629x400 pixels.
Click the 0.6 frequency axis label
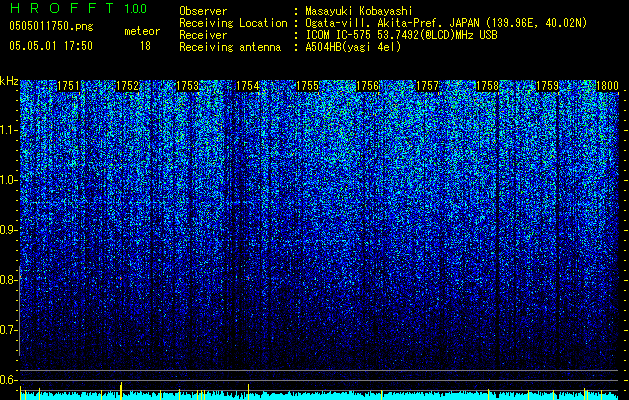(8, 380)
